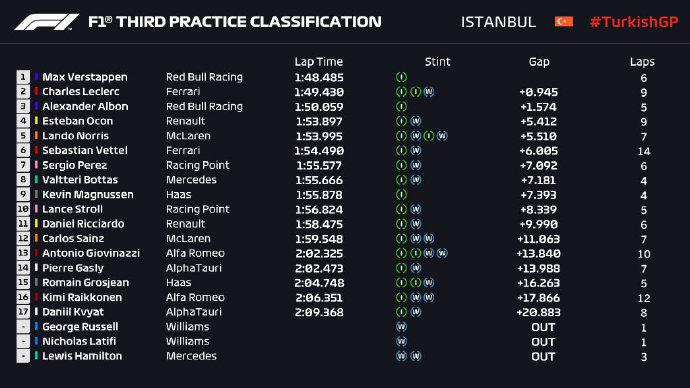
Task: Click Nicholas Latifi's wet tyre icon
Action: click(x=401, y=341)
